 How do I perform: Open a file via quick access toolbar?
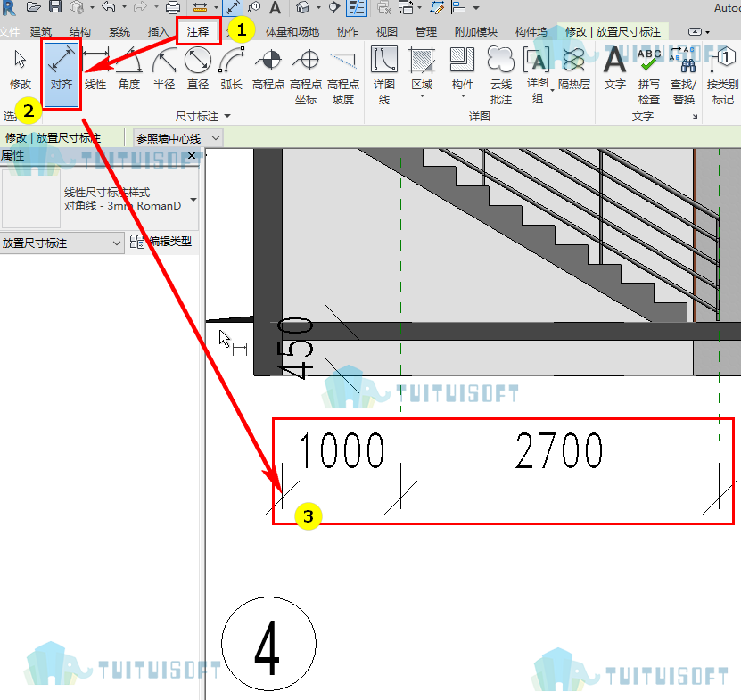point(33,6)
